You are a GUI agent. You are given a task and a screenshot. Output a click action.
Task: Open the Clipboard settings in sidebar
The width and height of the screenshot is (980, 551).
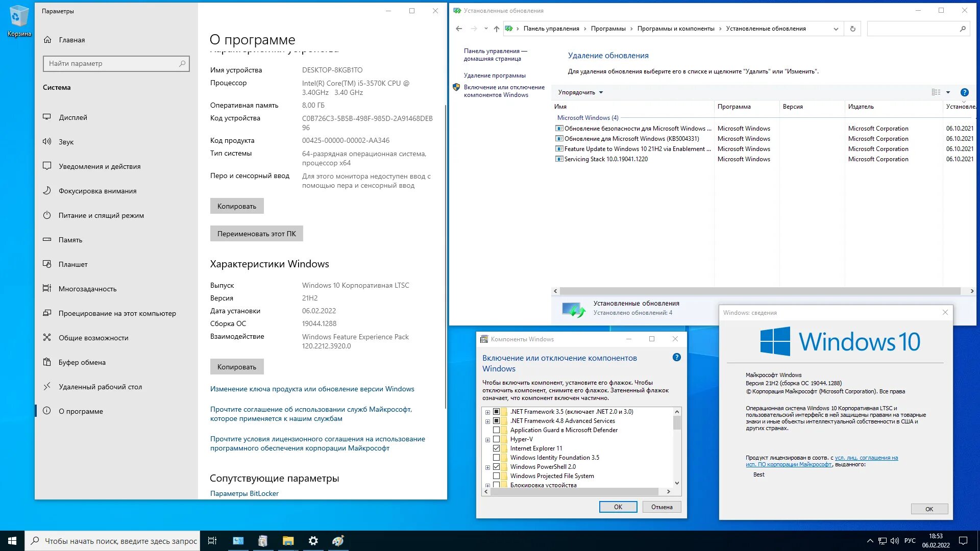82,362
